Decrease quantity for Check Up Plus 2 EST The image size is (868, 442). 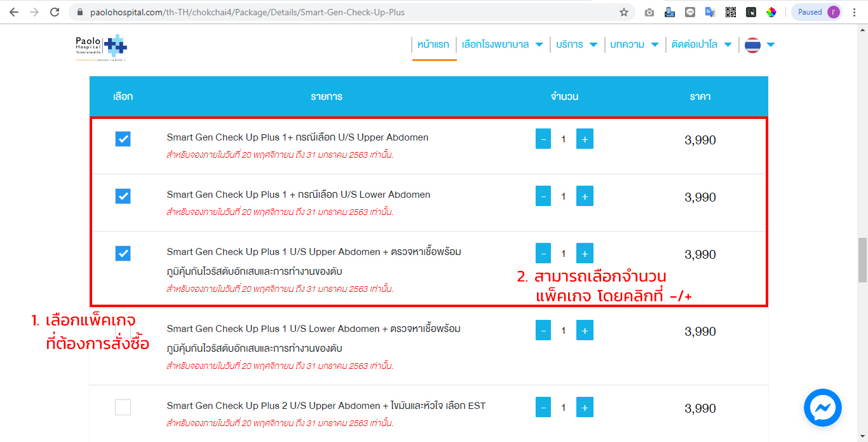click(x=543, y=407)
